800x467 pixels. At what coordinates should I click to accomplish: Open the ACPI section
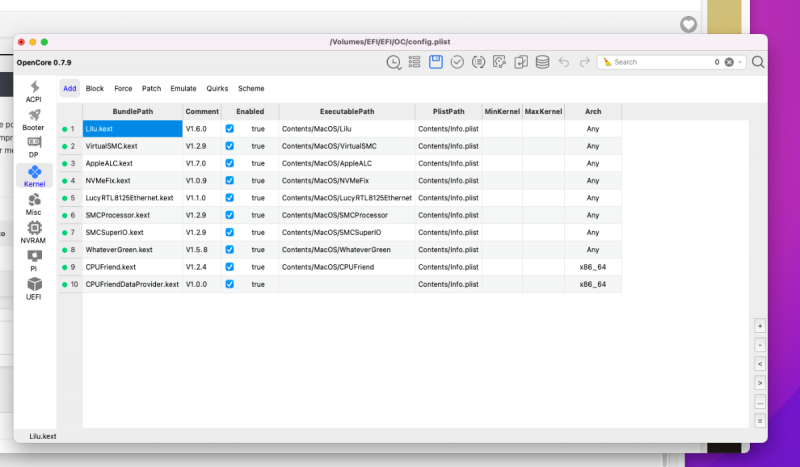coord(34,92)
